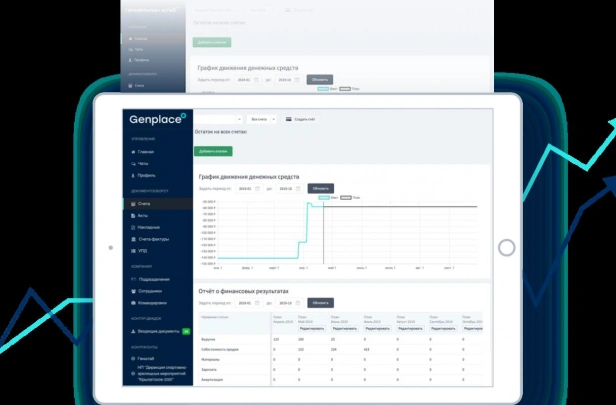
Task: Click the Профиль user icon in sidebar
Action: pyautogui.click(x=133, y=175)
